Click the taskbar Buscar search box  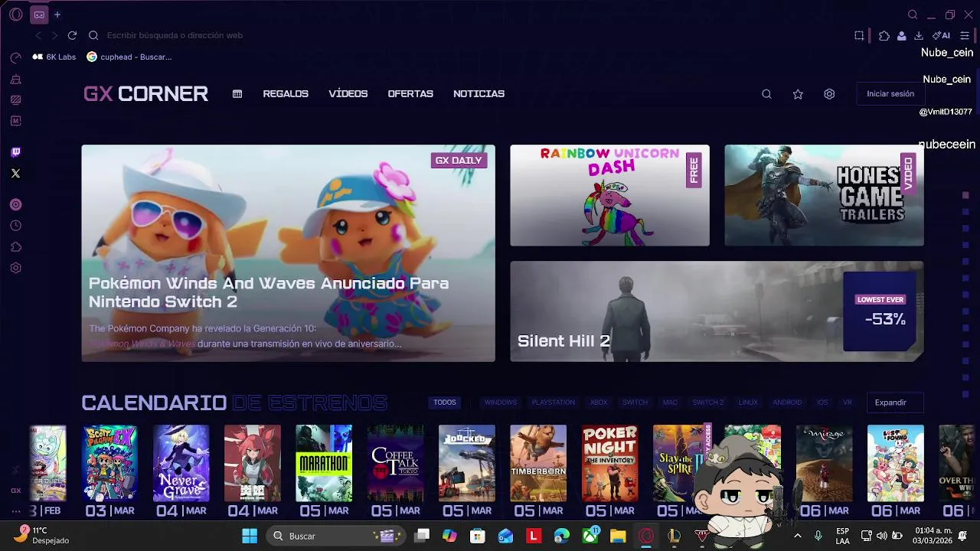tap(335, 536)
